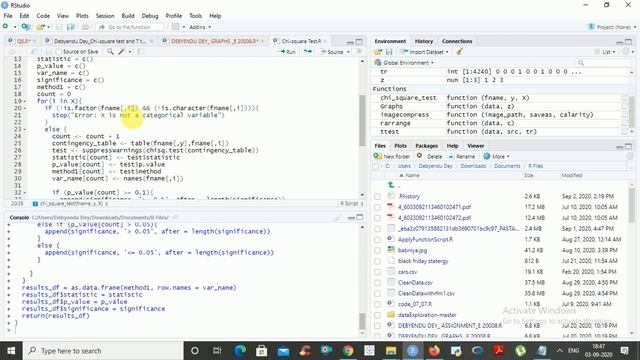Switch to the History tab
Screen dimensions: 640x360
[424, 41]
